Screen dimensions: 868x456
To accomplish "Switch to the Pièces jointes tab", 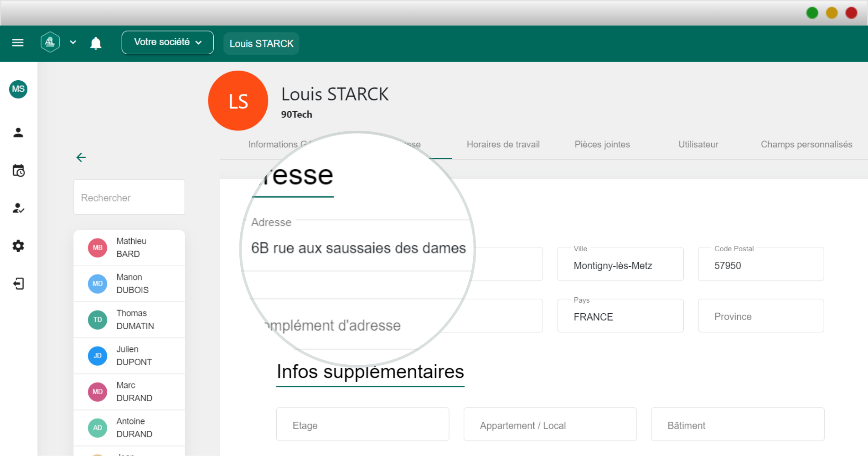I will coord(602,145).
